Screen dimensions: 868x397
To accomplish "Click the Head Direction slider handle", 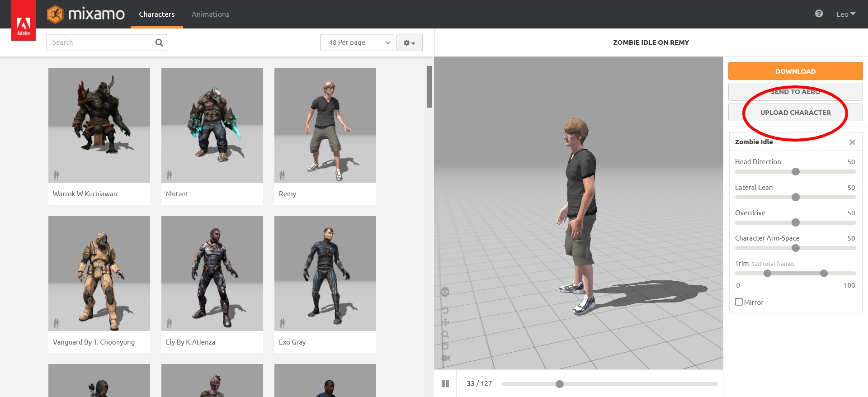I will [x=796, y=172].
